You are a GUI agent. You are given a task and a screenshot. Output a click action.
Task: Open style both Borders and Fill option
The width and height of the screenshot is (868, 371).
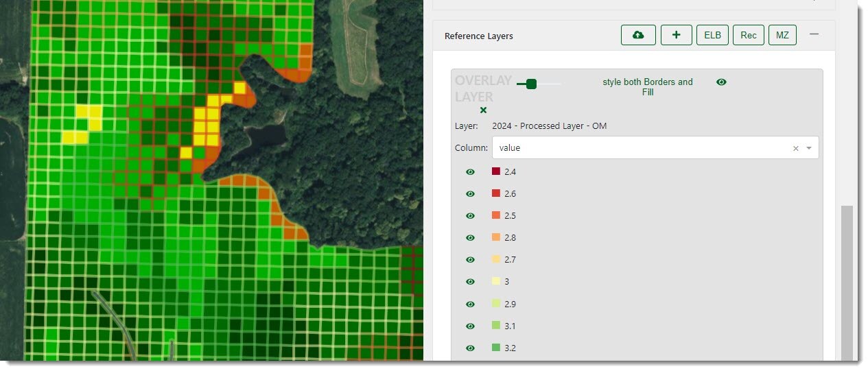[647, 87]
